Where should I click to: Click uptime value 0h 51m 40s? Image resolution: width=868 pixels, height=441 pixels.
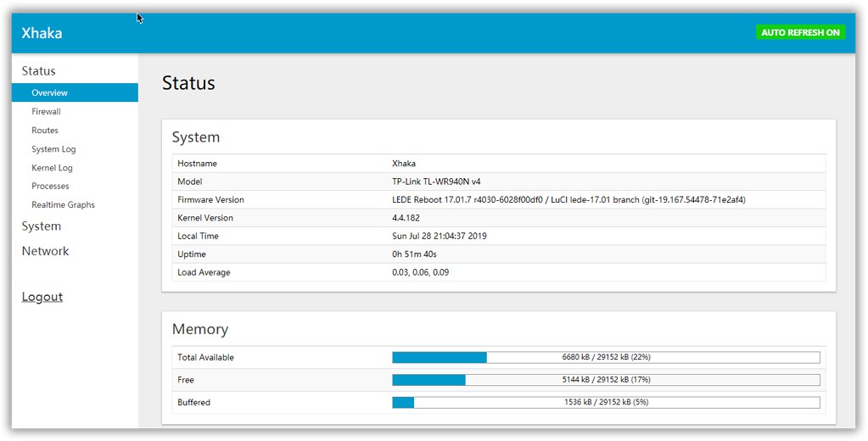point(414,254)
